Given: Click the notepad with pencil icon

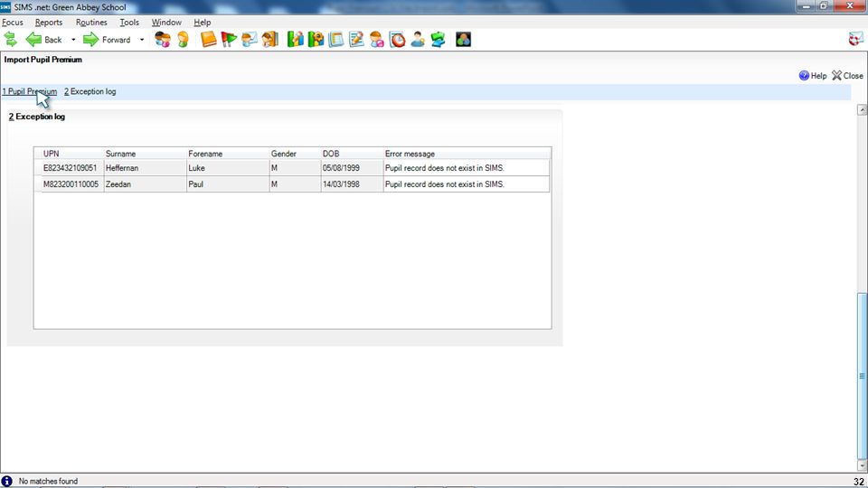Looking at the screenshot, I should click(356, 39).
